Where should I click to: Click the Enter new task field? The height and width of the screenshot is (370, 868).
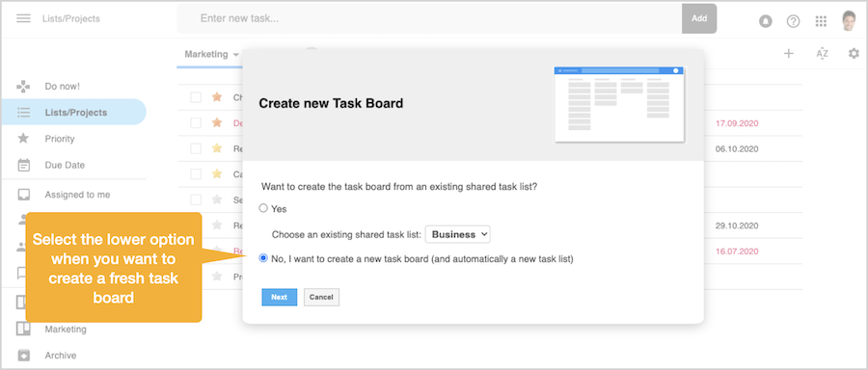[429, 18]
